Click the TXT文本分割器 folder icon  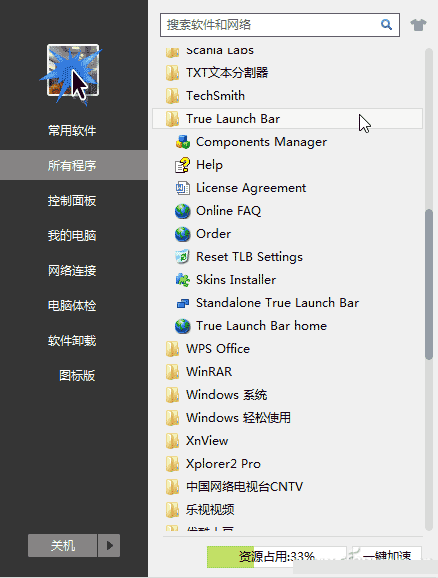[172, 73]
